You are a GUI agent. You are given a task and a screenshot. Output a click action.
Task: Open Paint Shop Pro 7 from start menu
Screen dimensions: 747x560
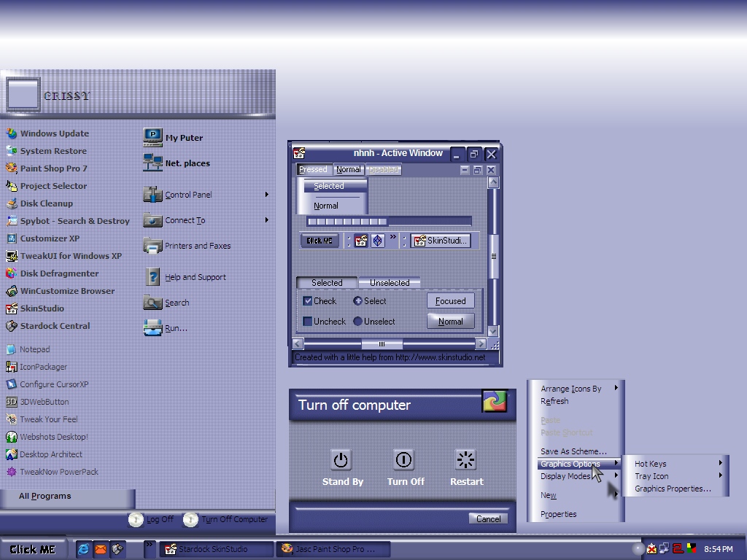pos(47,168)
